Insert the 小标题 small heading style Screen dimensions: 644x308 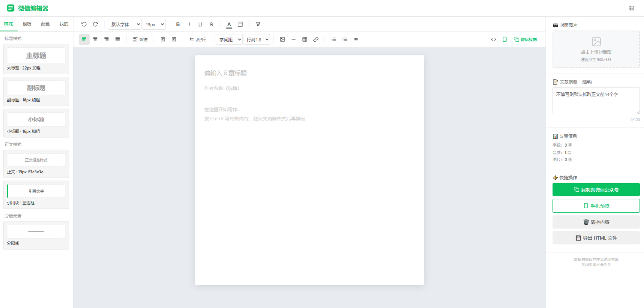[x=36, y=123]
